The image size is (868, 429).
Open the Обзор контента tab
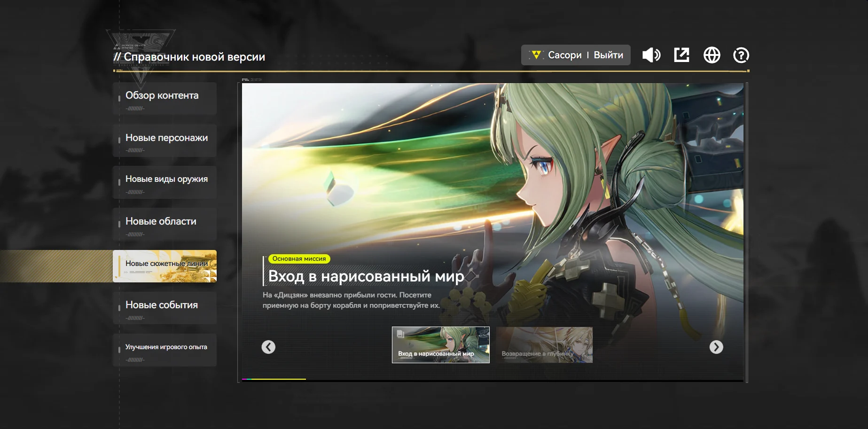[x=164, y=99]
